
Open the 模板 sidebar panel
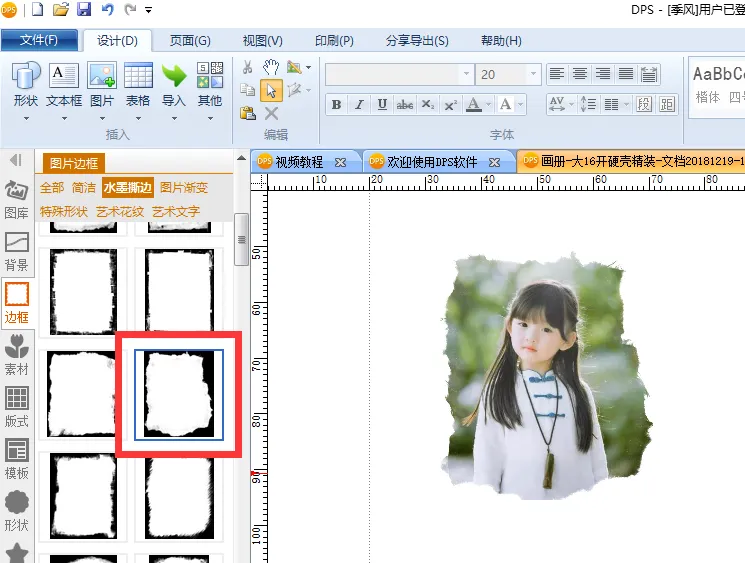pyautogui.click(x=17, y=459)
